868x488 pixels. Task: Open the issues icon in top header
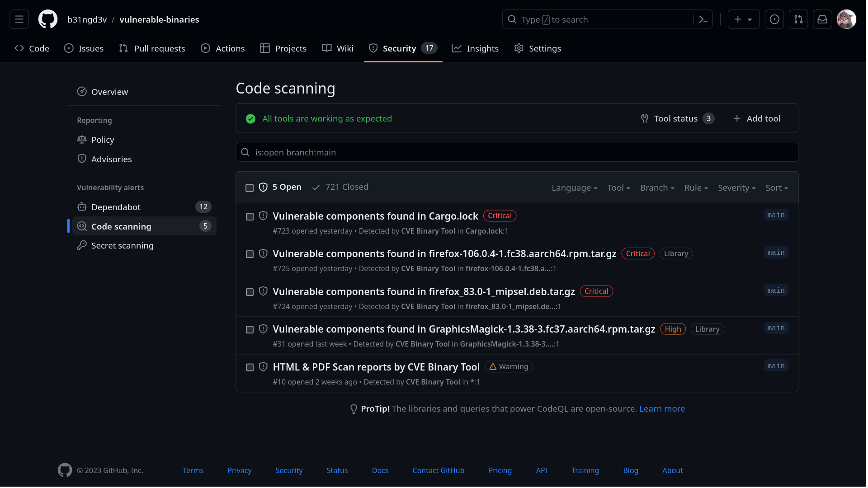[774, 19]
